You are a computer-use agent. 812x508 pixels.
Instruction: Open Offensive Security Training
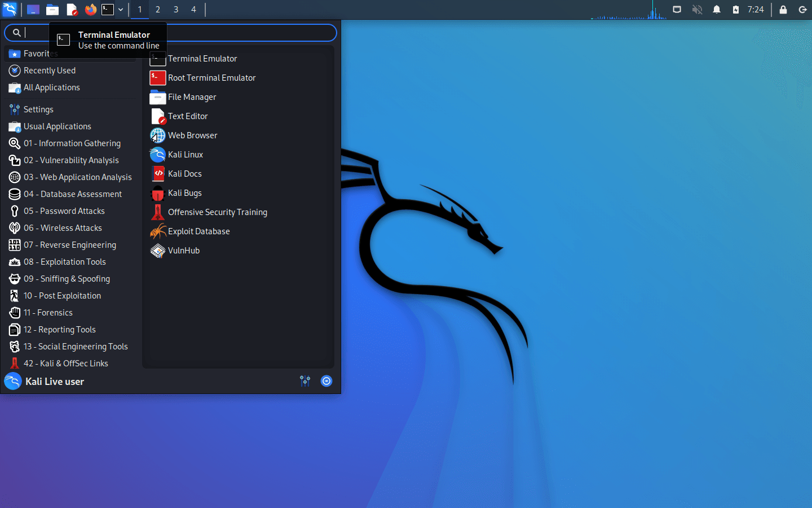239,212
